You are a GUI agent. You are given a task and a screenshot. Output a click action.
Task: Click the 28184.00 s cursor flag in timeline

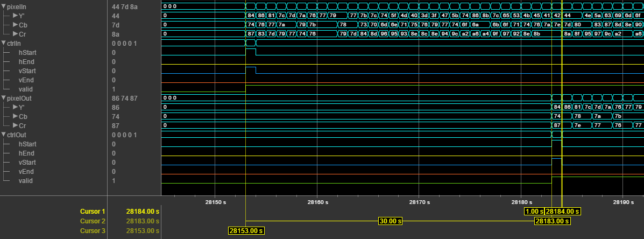[562, 212]
